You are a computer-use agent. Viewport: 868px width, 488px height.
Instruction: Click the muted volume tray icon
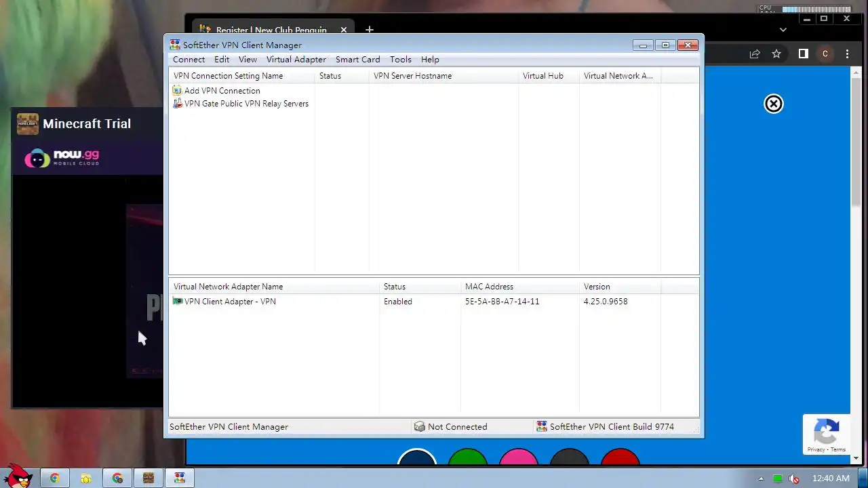click(x=794, y=479)
